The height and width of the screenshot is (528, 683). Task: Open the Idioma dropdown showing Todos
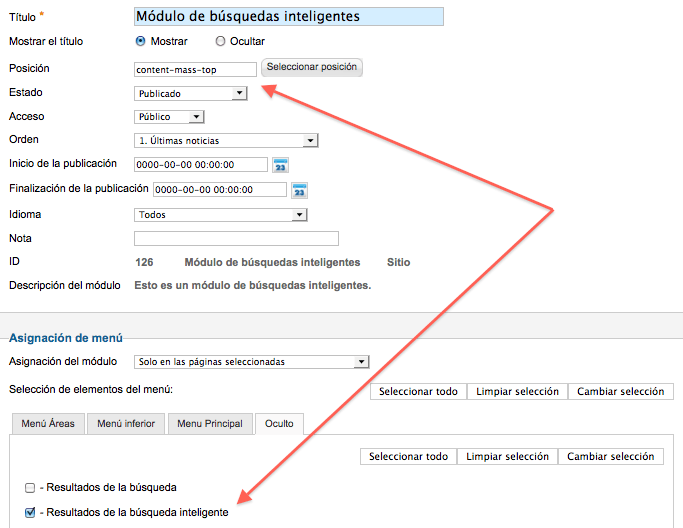tap(220, 215)
